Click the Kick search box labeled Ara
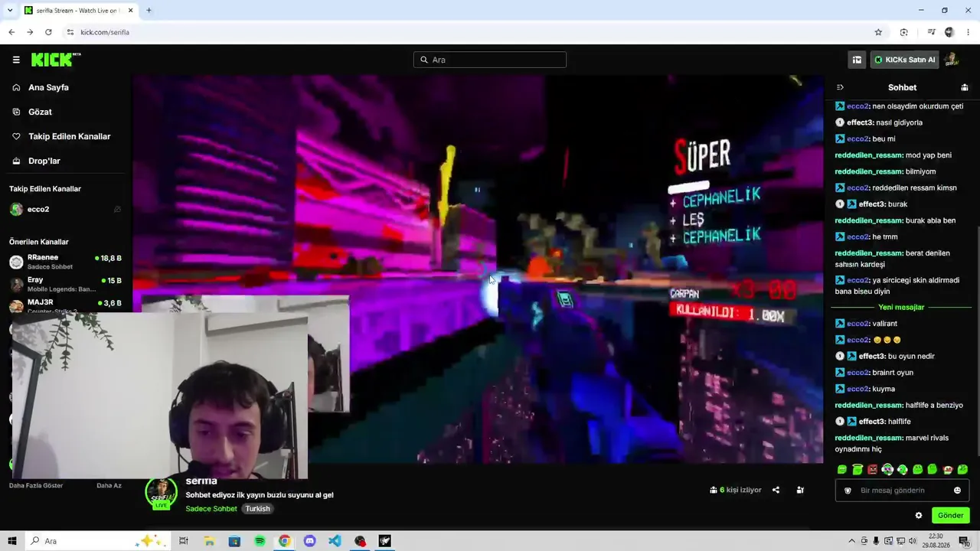This screenshot has width=980, height=551. (490, 60)
